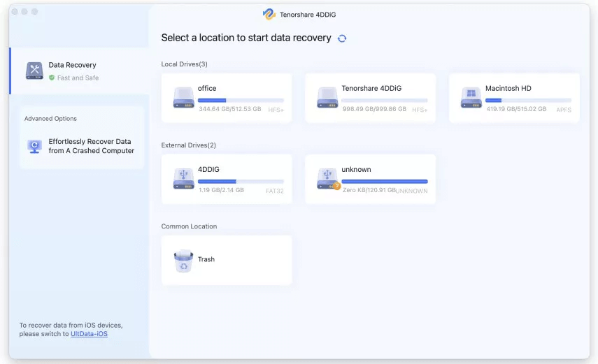This screenshot has width=598, height=364.
Task: Click the Trash bin icon
Action: coord(183,261)
